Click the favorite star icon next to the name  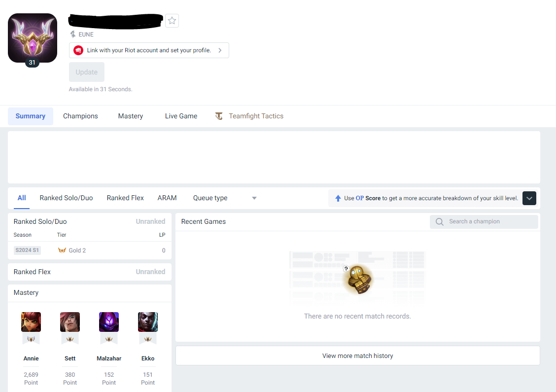point(172,21)
